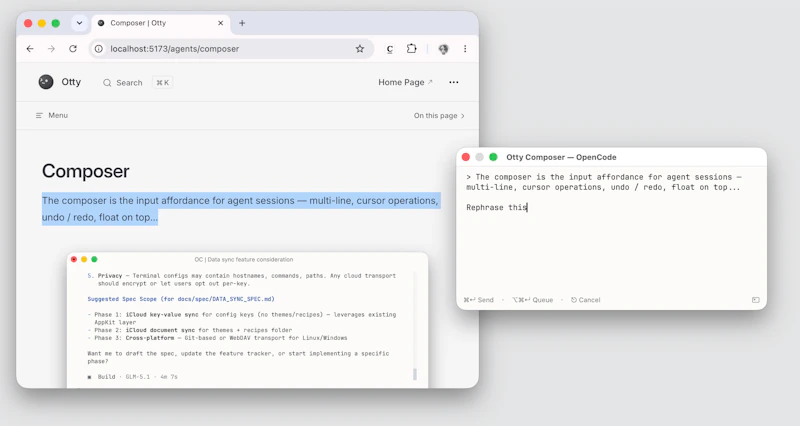Viewport: 800px width, 426px height.
Task: Click the Otty logo icon
Action: [x=46, y=82]
